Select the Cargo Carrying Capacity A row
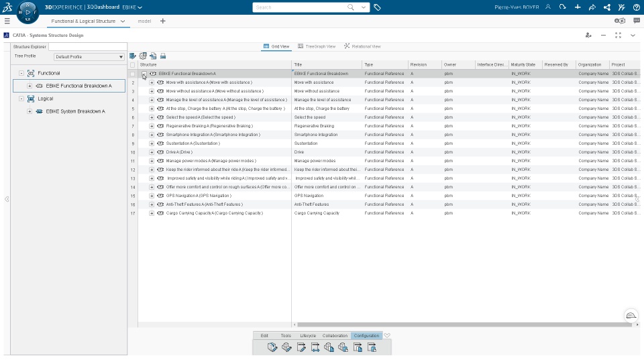Viewport: 644px width, 362px height. click(384, 213)
